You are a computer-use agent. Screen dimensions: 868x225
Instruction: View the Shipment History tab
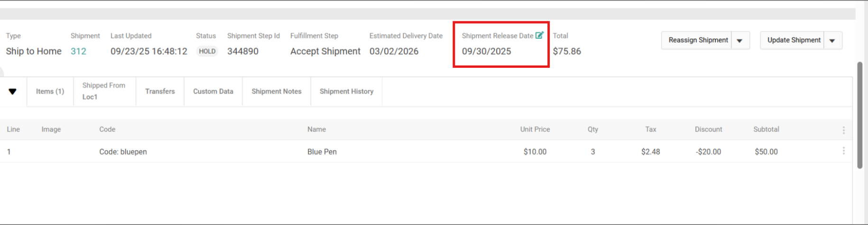[346, 92]
